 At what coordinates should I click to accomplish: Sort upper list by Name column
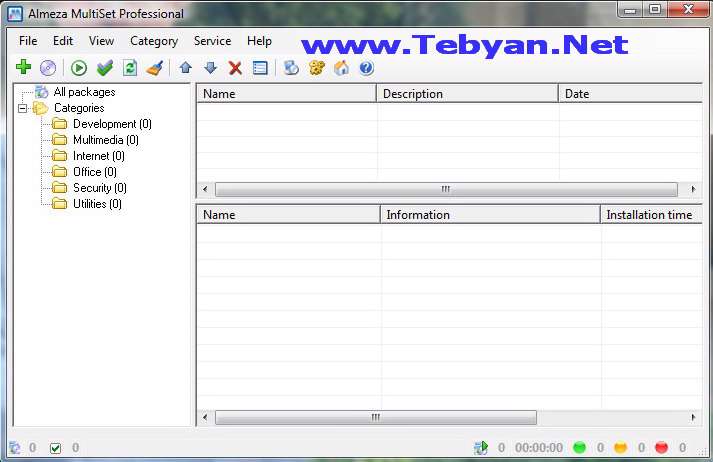point(286,94)
